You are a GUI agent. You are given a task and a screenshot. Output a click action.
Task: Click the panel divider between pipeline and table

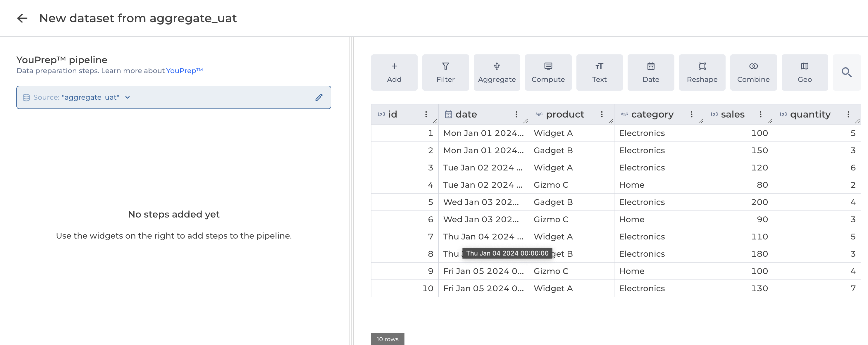(x=351, y=191)
